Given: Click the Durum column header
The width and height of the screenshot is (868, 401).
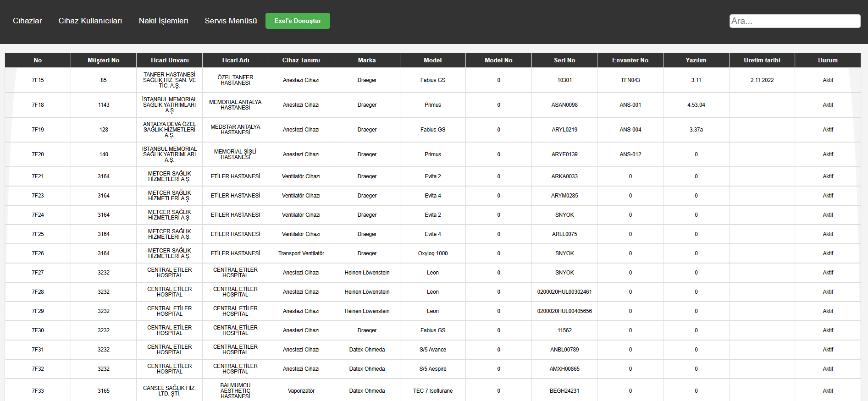Looking at the screenshot, I should click(828, 60).
